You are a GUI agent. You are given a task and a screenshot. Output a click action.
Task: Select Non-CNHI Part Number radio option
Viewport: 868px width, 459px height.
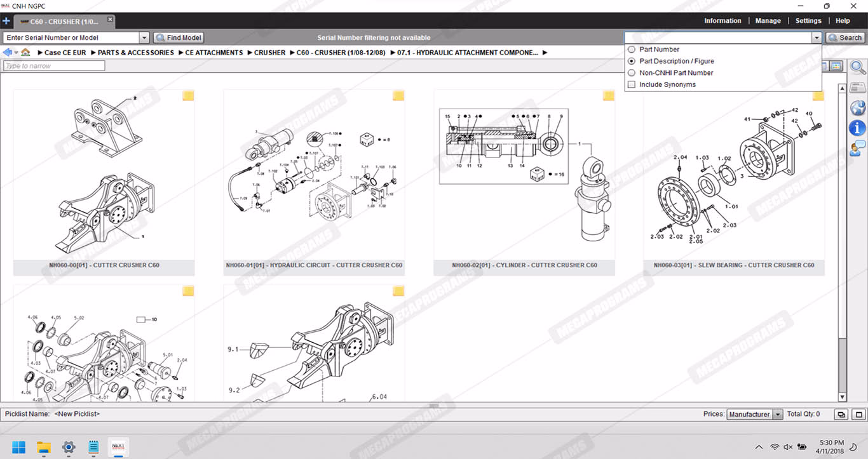[x=632, y=73]
